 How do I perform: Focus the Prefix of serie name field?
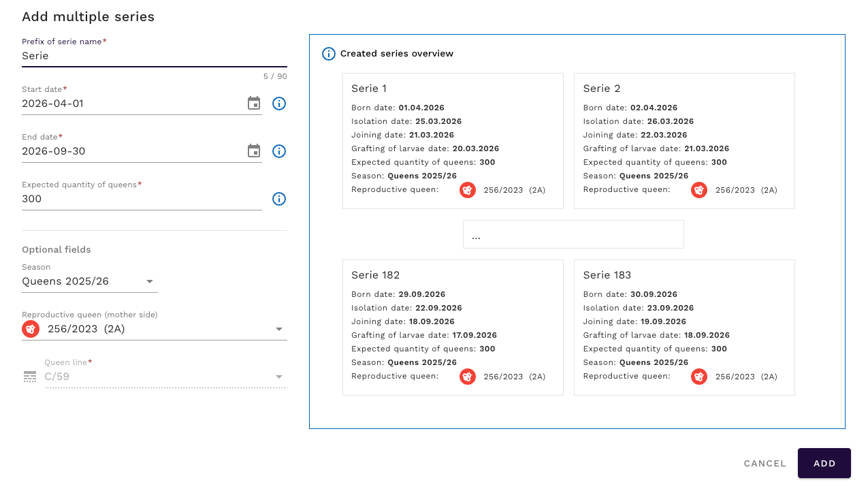pyautogui.click(x=136, y=56)
